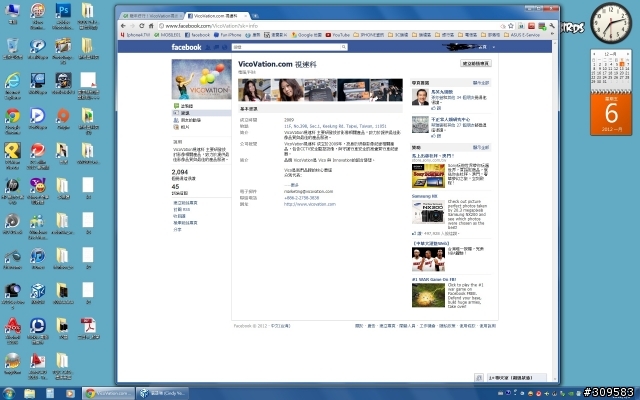Open the Internet Explorer desktop shortcut
The width and height of the screenshot is (640, 400).
click(13, 86)
